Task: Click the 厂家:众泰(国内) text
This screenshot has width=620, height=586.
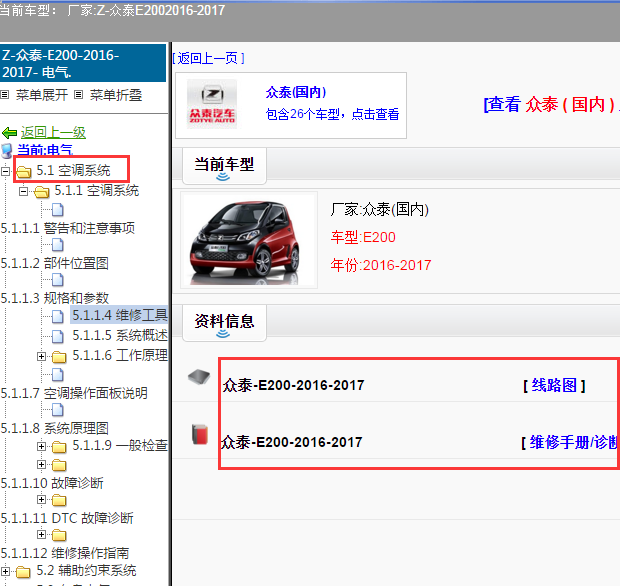Action: [380, 209]
